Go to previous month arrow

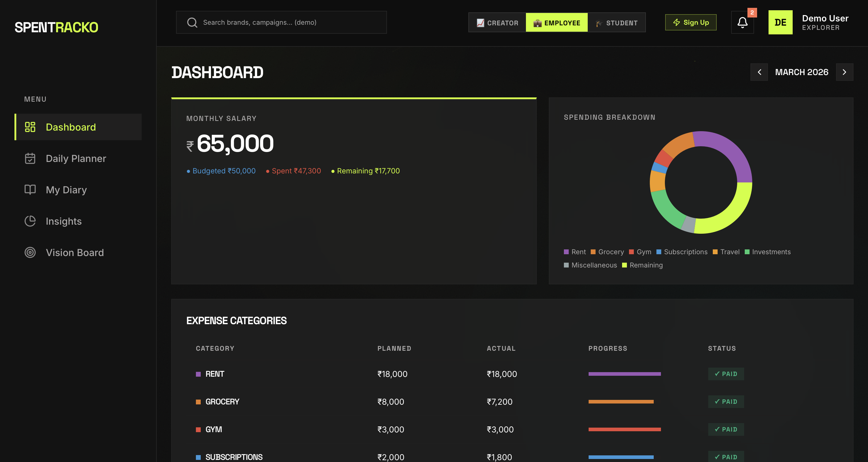click(x=759, y=72)
